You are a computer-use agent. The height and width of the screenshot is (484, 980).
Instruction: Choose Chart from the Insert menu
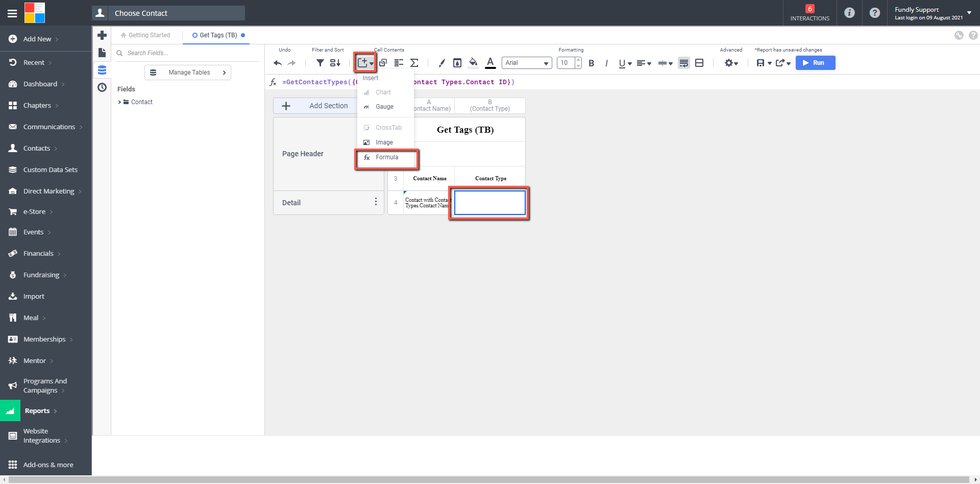[385, 92]
